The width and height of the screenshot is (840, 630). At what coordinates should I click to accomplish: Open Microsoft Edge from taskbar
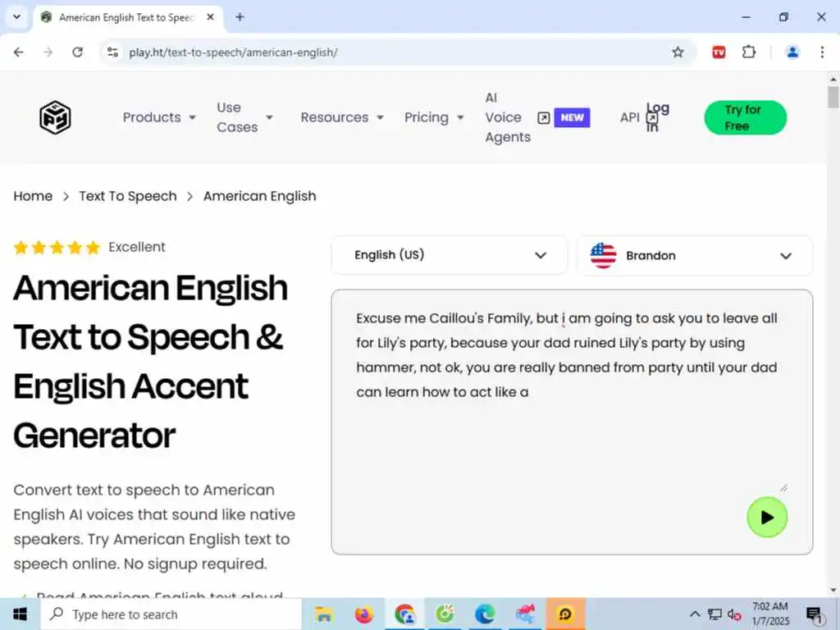click(485, 614)
